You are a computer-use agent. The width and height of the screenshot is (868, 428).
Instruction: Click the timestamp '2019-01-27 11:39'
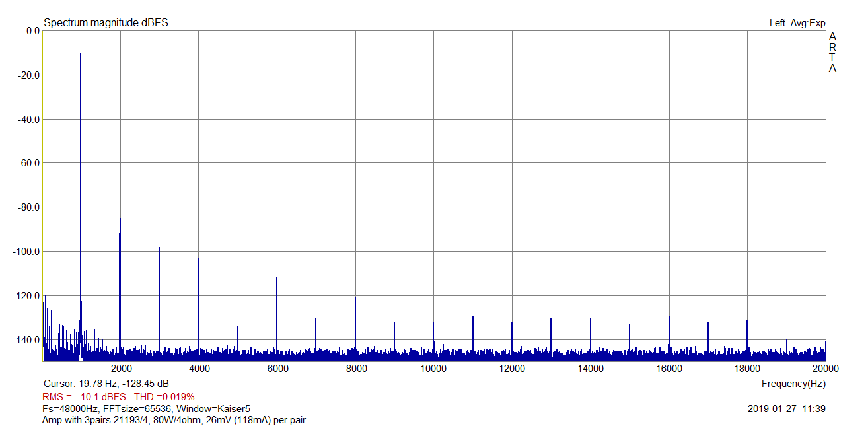pyautogui.click(x=786, y=409)
